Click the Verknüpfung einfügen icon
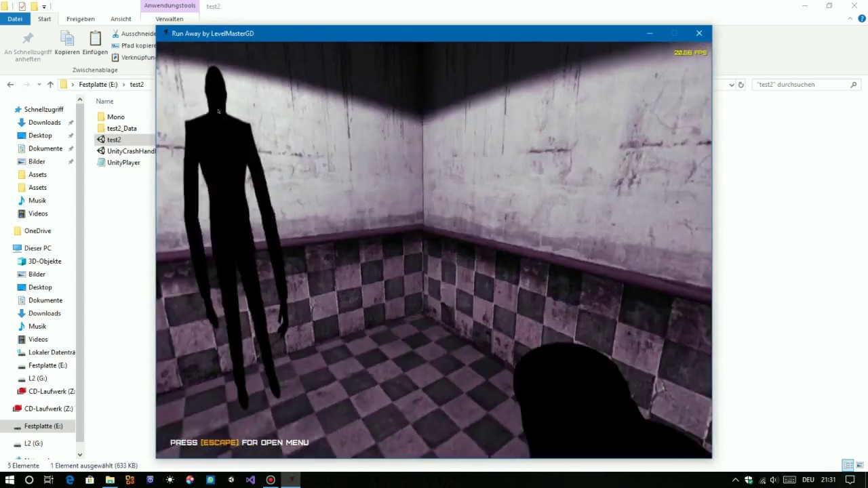This screenshot has height=488, width=868. [x=115, y=58]
